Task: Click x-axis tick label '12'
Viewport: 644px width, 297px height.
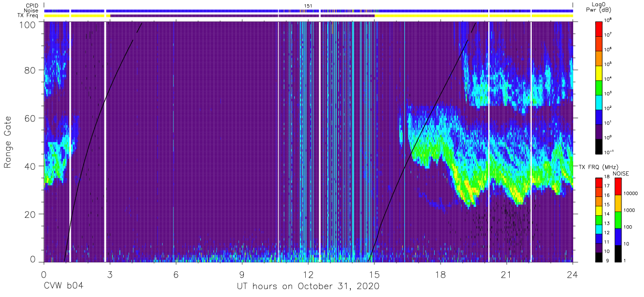Action: point(308,274)
